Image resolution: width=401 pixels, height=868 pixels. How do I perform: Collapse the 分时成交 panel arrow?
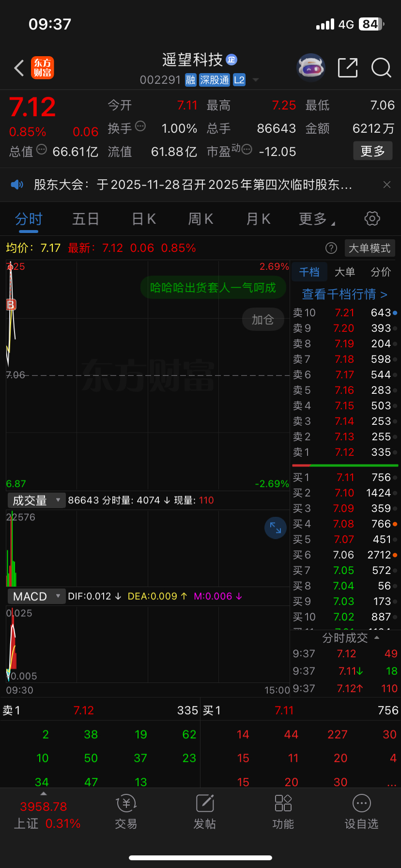(x=377, y=637)
